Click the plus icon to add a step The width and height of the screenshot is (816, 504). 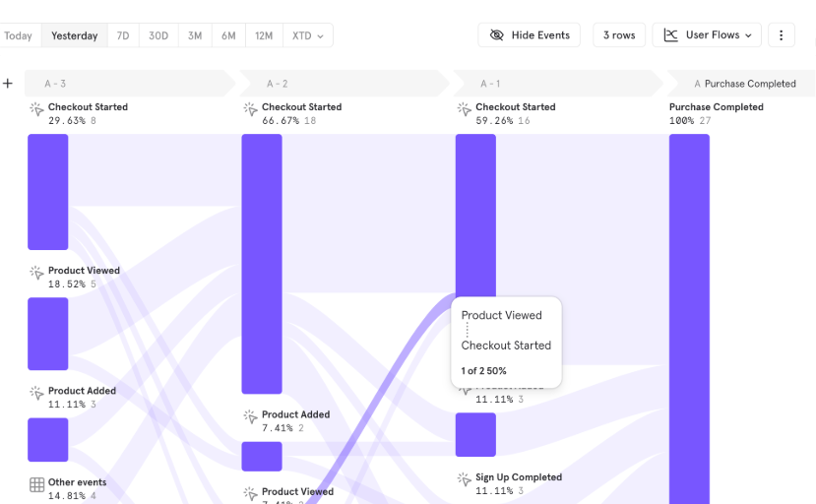click(x=7, y=84)
